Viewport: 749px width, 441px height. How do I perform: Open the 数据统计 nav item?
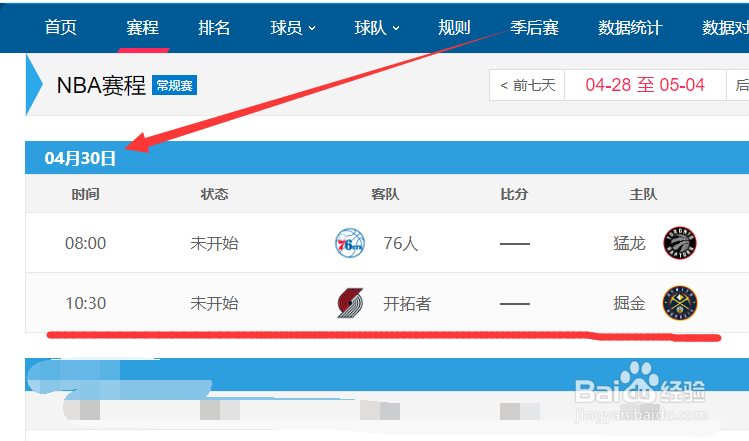[630, 28]
